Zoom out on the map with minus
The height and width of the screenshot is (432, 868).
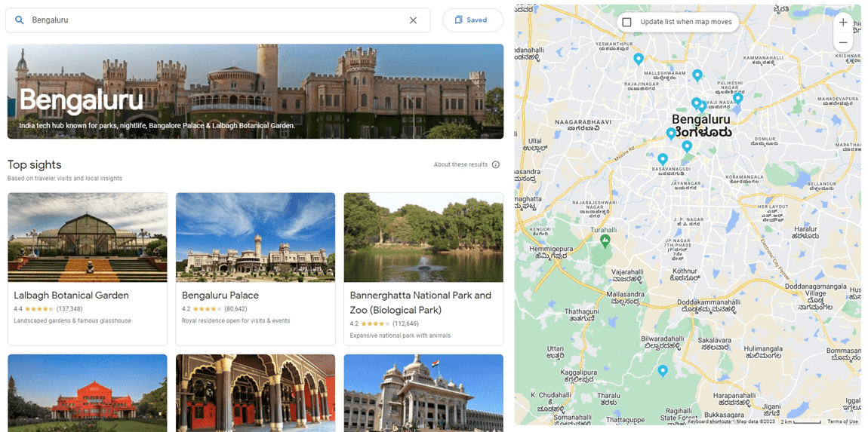pyautogui.click(x=843, y=42)
